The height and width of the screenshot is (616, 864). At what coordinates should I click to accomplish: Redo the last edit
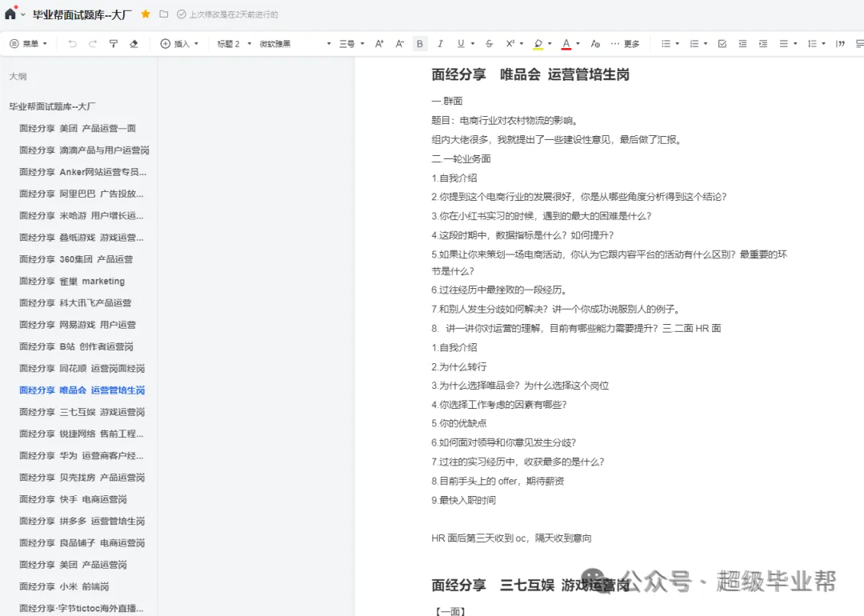(93, 43)
